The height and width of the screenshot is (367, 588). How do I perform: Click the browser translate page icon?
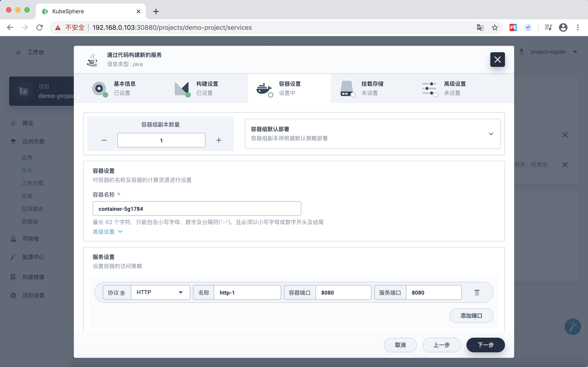click(x=480, y=27)
